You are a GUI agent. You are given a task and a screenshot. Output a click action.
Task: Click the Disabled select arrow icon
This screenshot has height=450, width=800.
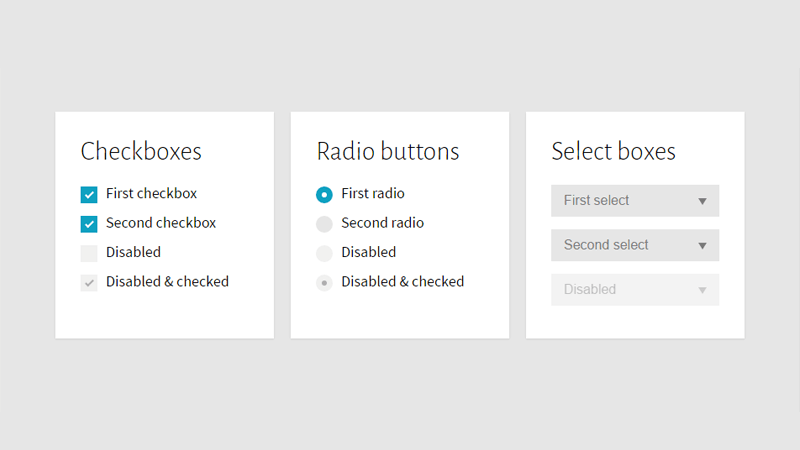coord(702,290)
